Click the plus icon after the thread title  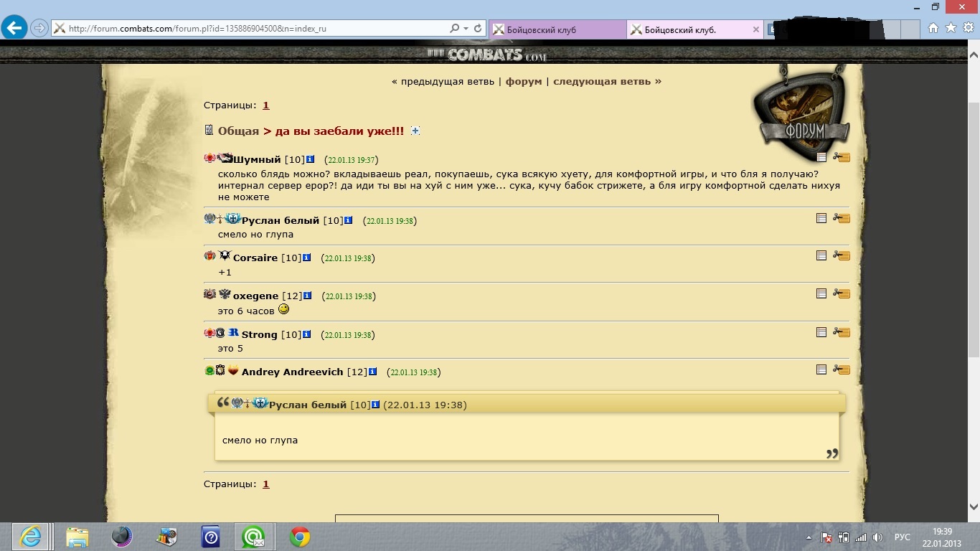pyautogui.click(x=415, y=131)
